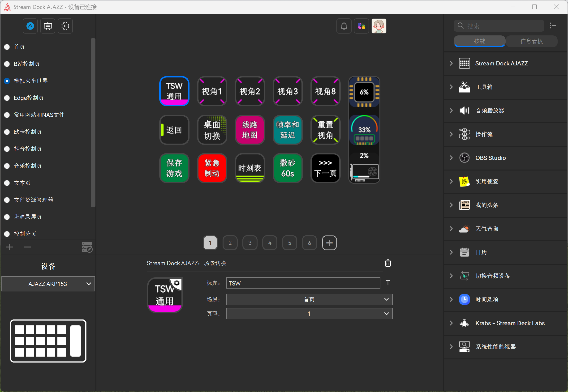Select the Edge控制页 scene radio button
568x392 pixels.
coord(7,98)
